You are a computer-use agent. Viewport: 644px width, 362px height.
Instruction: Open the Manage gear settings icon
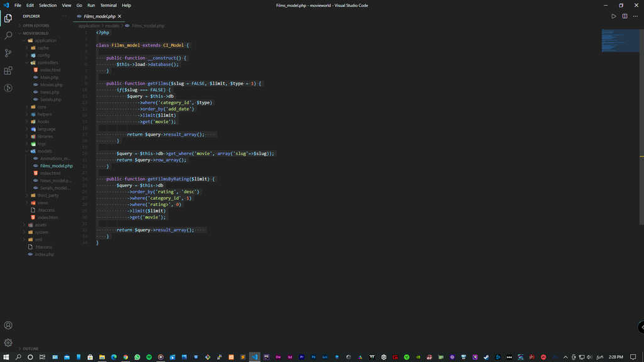pyautogui.click(x=8, y=343)
